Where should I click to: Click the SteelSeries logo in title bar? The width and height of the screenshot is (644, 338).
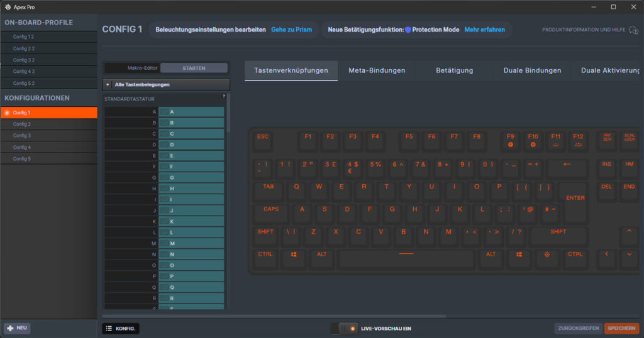8,7
